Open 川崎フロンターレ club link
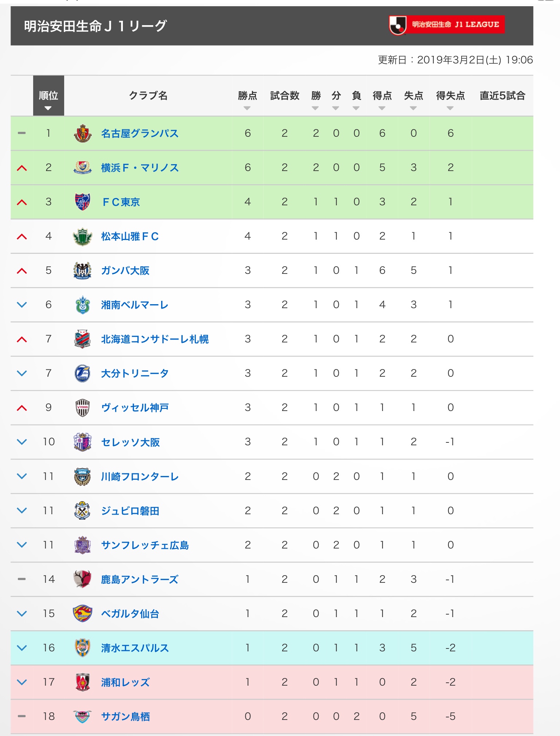This screenshot has height=736, width=560. 140,476
